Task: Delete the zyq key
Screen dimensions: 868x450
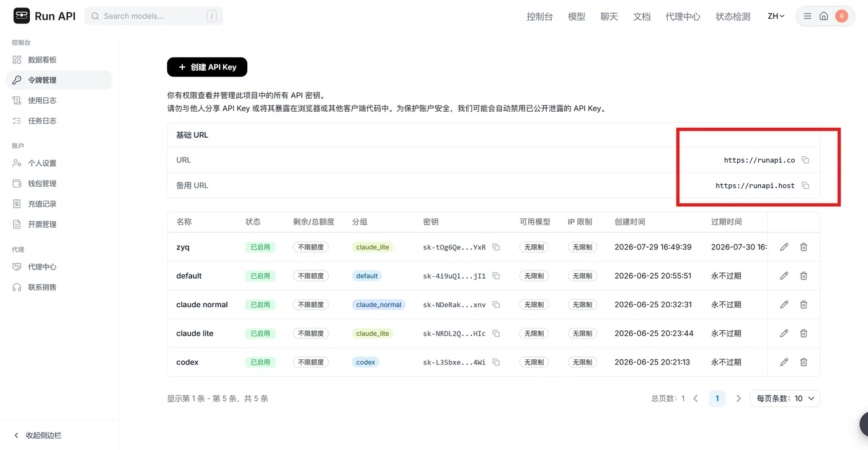Action: click(804, 247)
